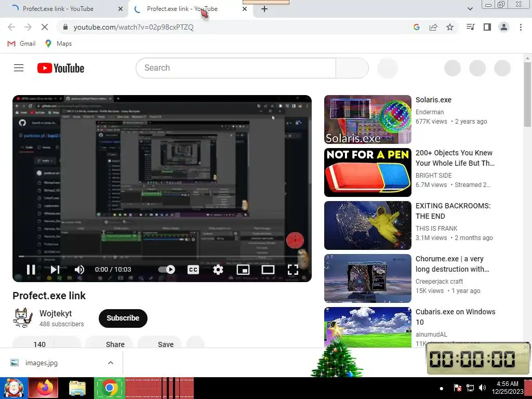
Task: Open File Explorer from the taskbar
Action: 77,389
